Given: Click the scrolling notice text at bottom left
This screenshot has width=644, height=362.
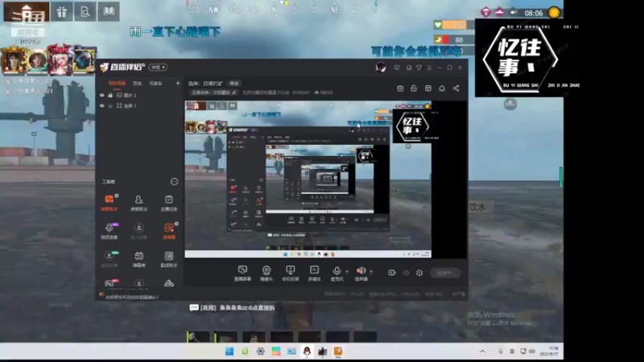Looking at the screenshot, I should click(132, 297).
